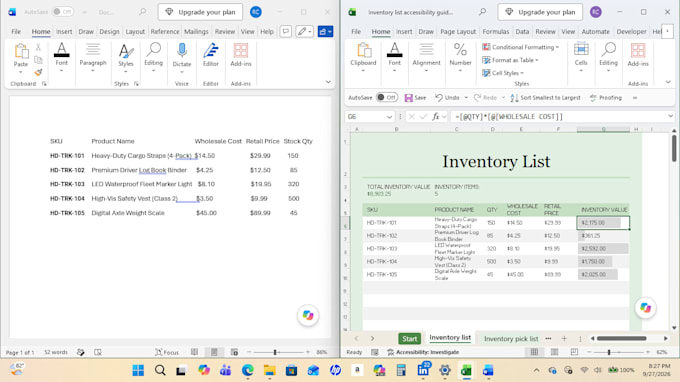The width and height of the screenshot is (680, 382).
Task: Open Font group in Word ribbon
Action: point(62,57)
